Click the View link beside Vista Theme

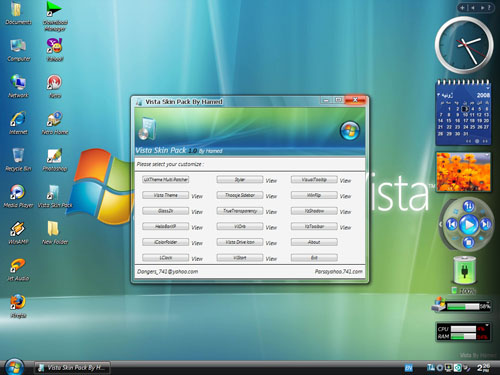(x=197, y=196)
